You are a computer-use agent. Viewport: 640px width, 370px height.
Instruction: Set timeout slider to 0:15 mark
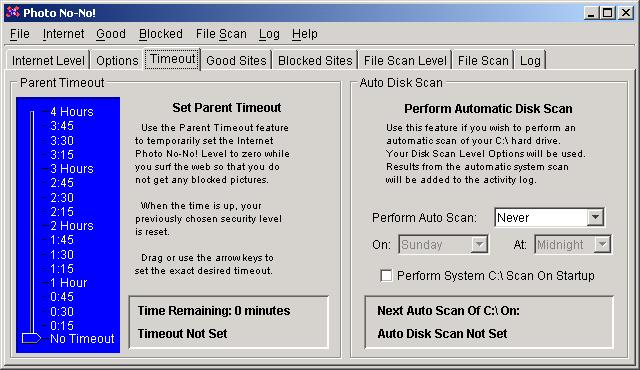point(62,326)
